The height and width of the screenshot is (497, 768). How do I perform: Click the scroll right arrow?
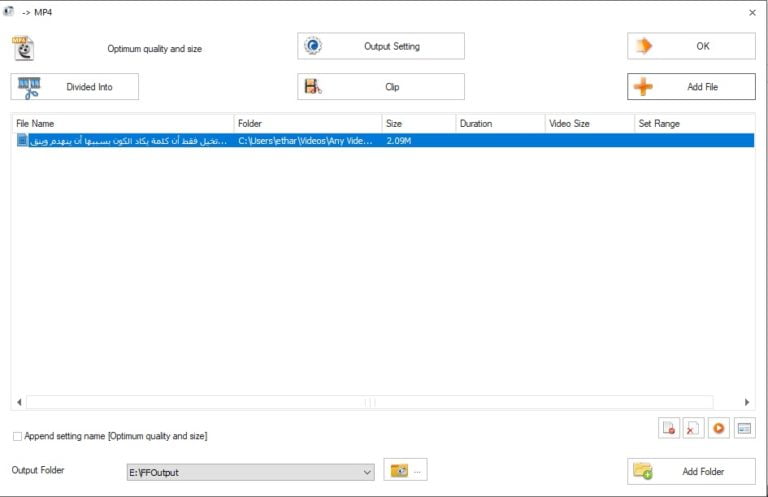point(748,402)
